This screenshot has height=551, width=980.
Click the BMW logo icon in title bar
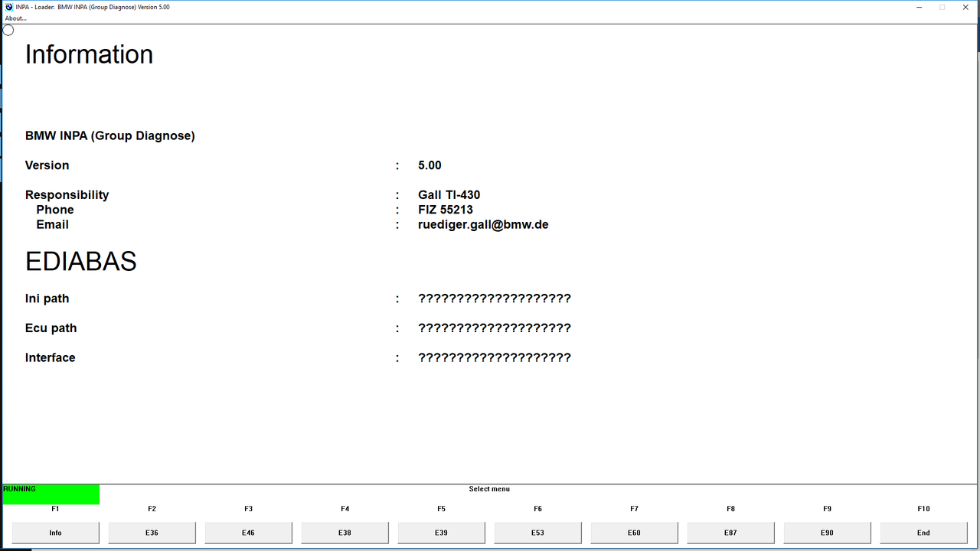tap(8, 7)
